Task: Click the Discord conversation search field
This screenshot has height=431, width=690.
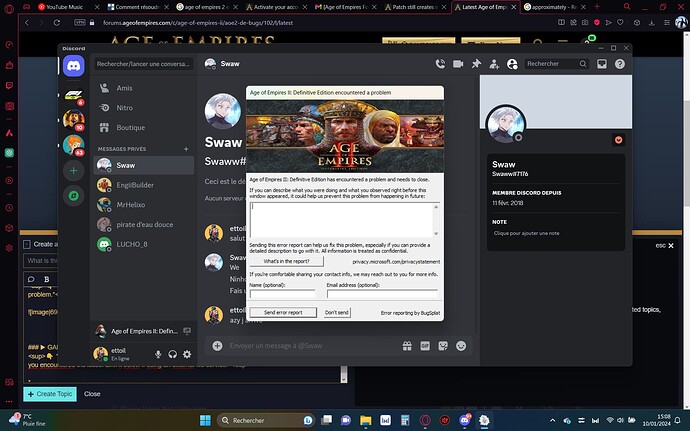Action: click(x=143, y=64)
